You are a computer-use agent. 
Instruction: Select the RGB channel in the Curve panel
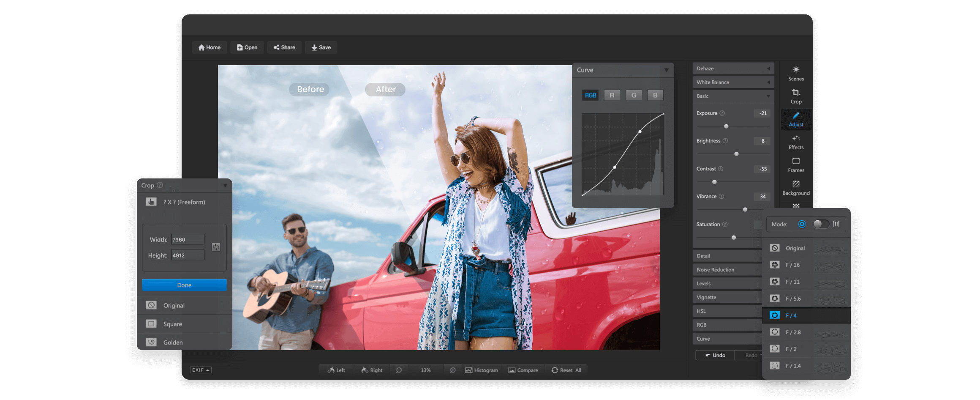point(590,95)
